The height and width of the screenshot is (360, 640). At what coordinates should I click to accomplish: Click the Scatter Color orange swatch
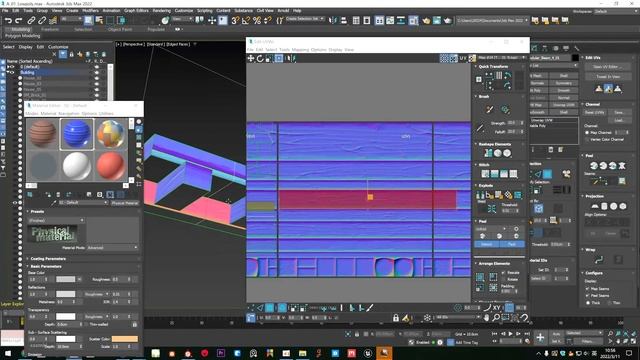(x=124, y=339)
